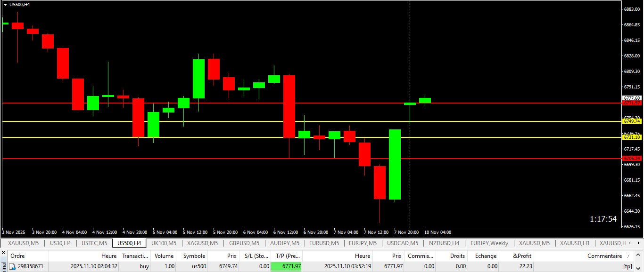Switch to the US30,H4 chart tab
This screenshot has height=272, width=644.
60,243
